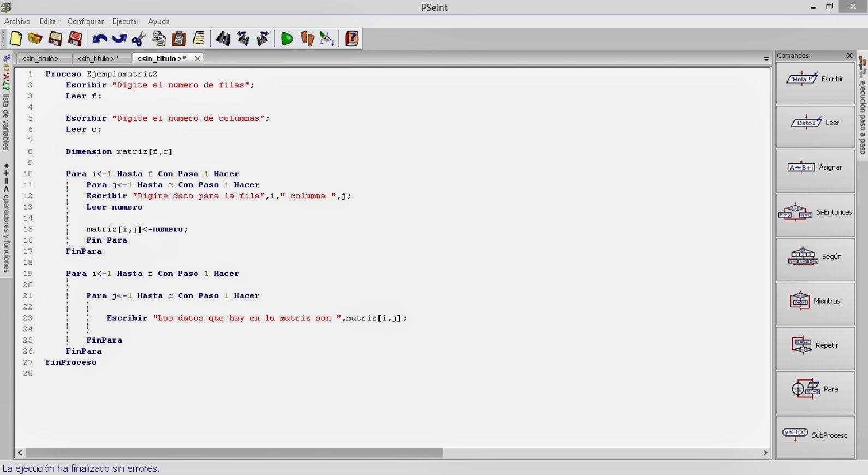868x475 pixels.
Task: Paste from clipboard icon
Action: coord(179,39)
